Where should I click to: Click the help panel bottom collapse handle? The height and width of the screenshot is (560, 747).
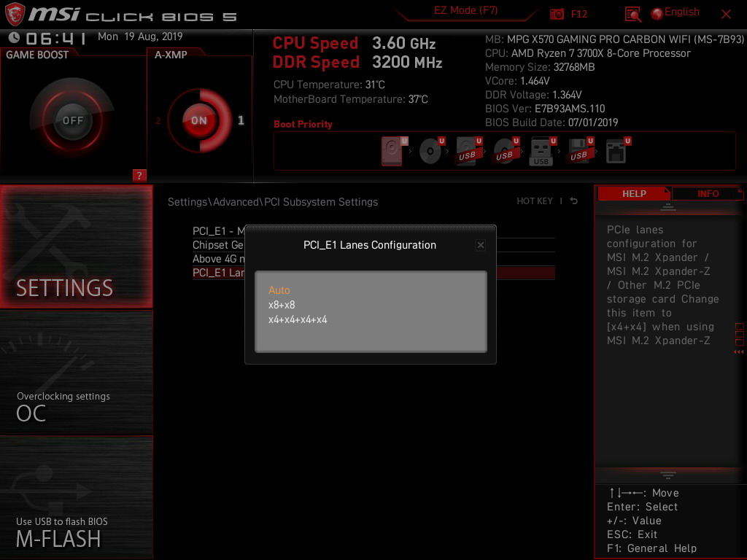[x=668, y=475]
